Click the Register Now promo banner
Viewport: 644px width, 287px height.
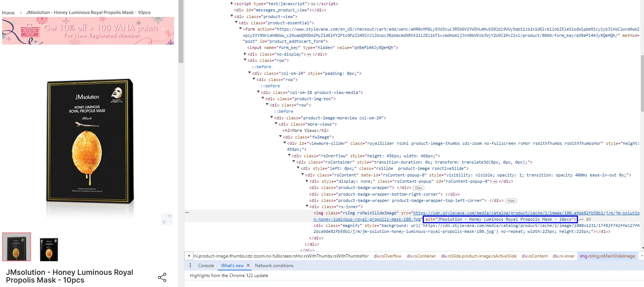(88, 31)
